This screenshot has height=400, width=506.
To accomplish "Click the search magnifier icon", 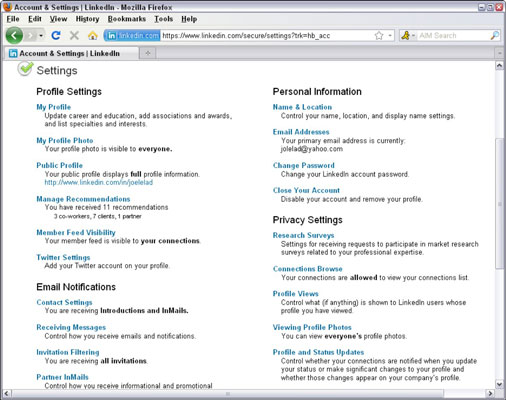I will click(495, 35).
